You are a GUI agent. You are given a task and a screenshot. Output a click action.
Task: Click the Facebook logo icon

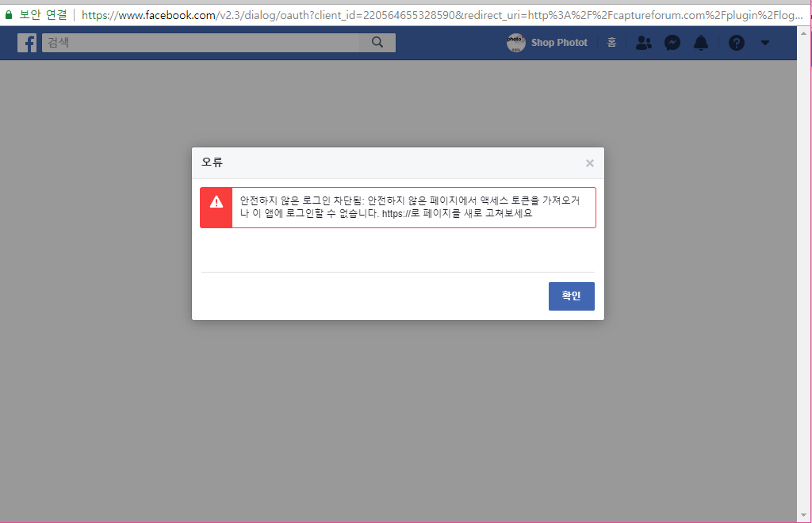click(28, 43)
